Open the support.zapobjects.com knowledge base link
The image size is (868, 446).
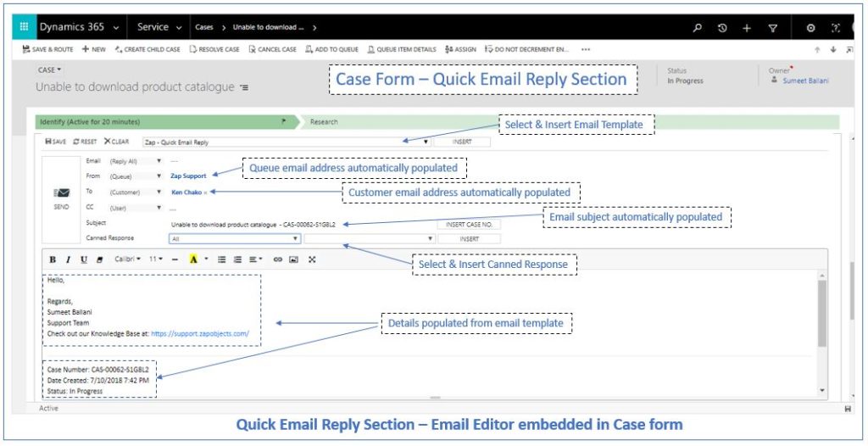tap(199, 334)
